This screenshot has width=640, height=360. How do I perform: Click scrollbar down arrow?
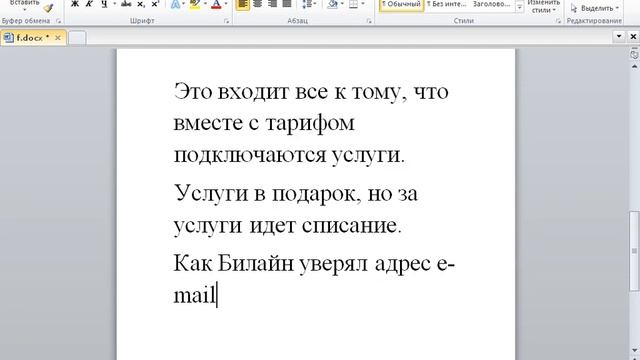[x=634, y=350]
